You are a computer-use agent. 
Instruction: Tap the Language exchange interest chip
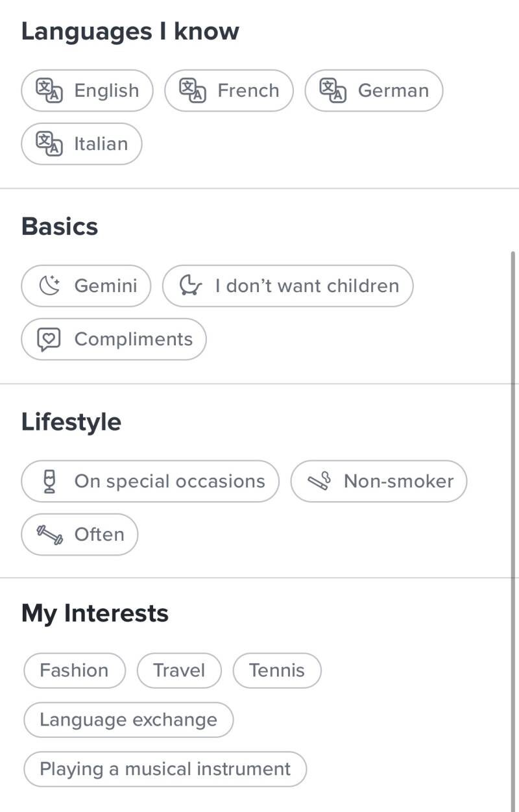(x=128, y=720)
